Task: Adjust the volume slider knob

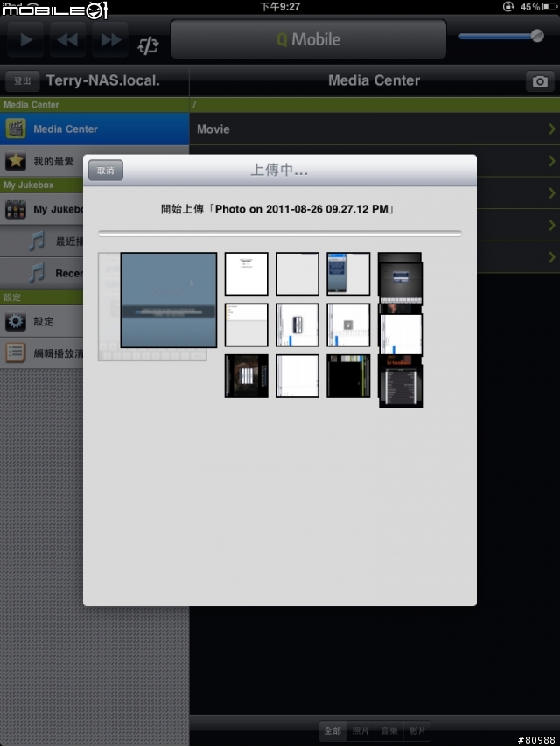Action: click(537, 36)
